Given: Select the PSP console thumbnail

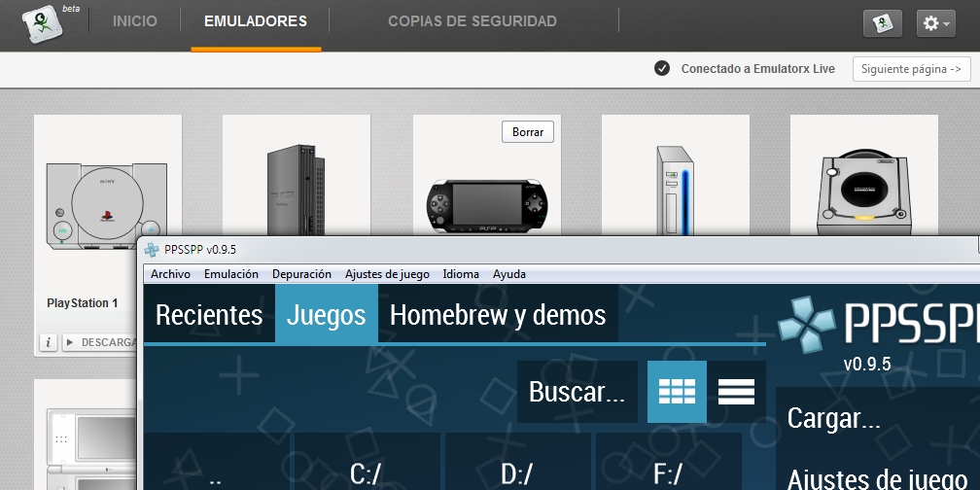Looking at the screenshot, I should click(x=487, y=206).
